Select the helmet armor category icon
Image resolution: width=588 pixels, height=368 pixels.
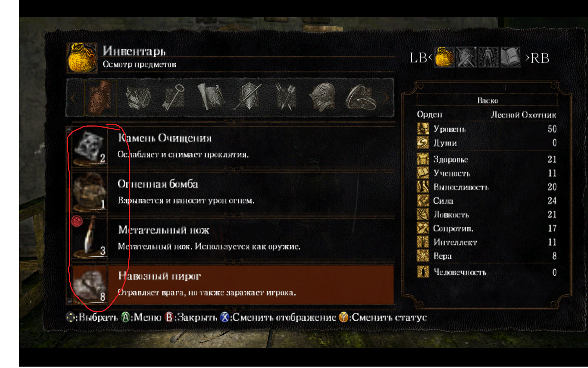tap(322, 97)
